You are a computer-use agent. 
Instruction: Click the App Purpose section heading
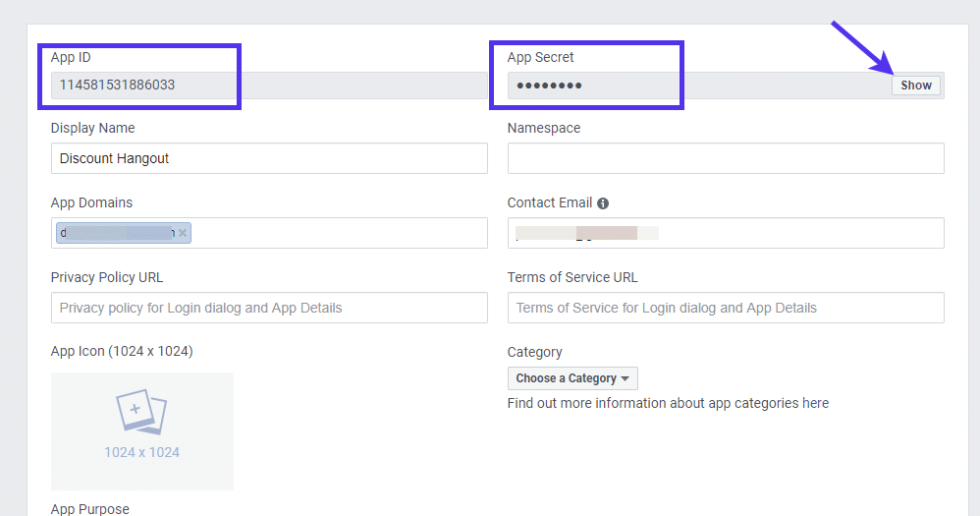pos(89,509)
